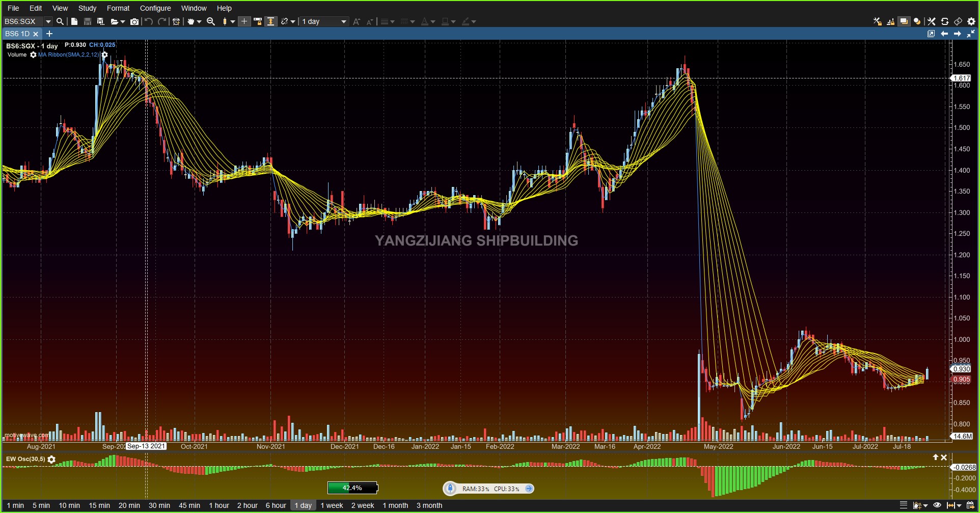Go to previous chart with left arrow

click(x=944, y=34)
